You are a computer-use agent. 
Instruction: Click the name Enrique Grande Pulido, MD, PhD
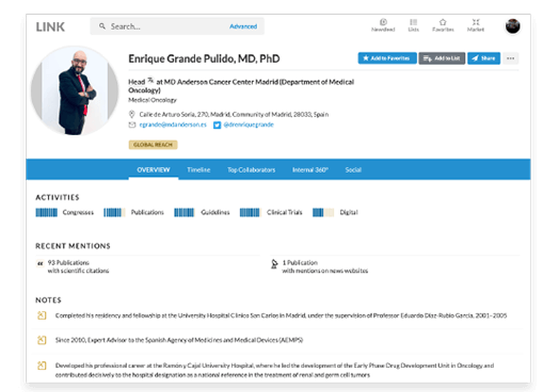coord(204,59)
